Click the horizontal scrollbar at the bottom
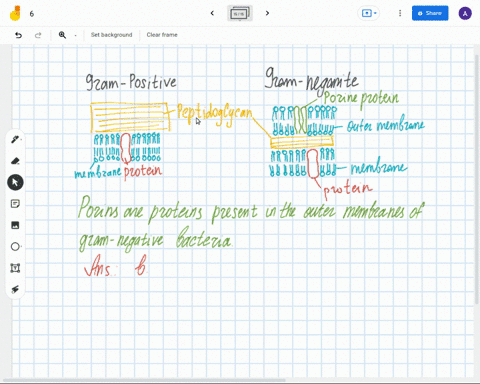 pos(144,380)
